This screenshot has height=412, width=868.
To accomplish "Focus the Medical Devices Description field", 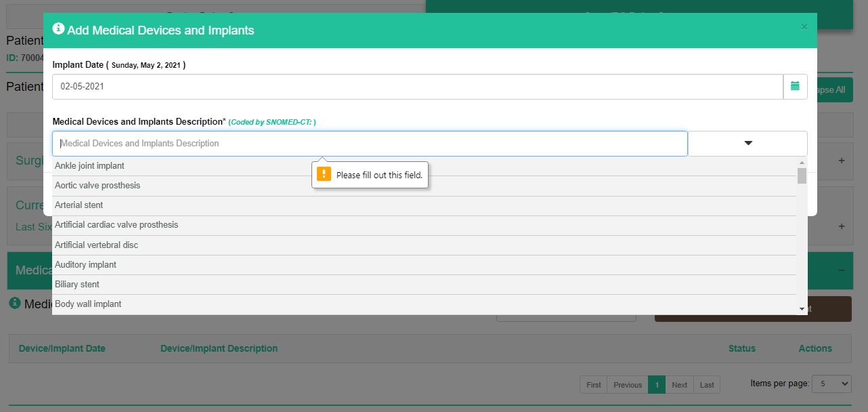I will [370, 144].
